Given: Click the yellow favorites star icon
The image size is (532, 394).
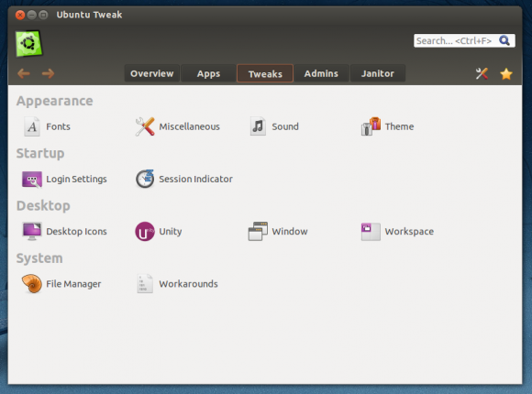Looking at the screenshot, I should pos(506,73).
